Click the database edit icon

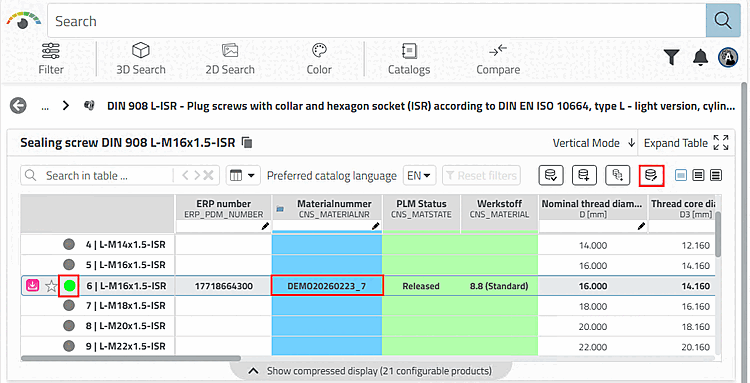[x=651, y=175]
